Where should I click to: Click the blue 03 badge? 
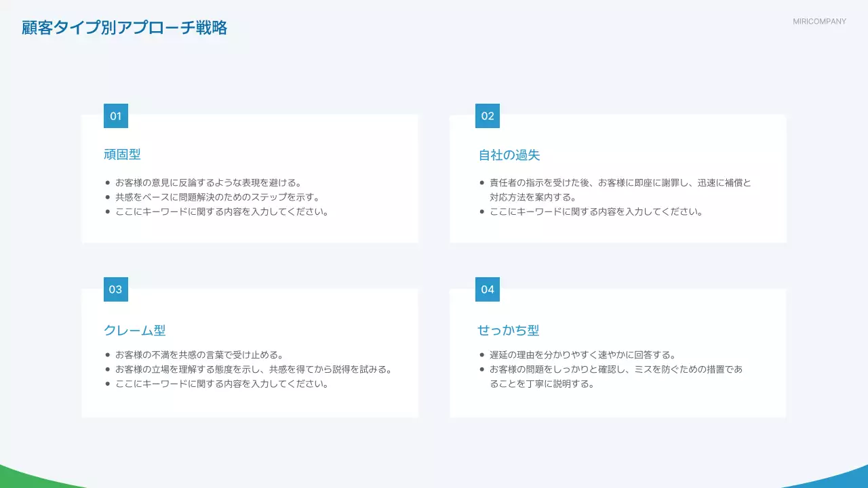point(116,289)
